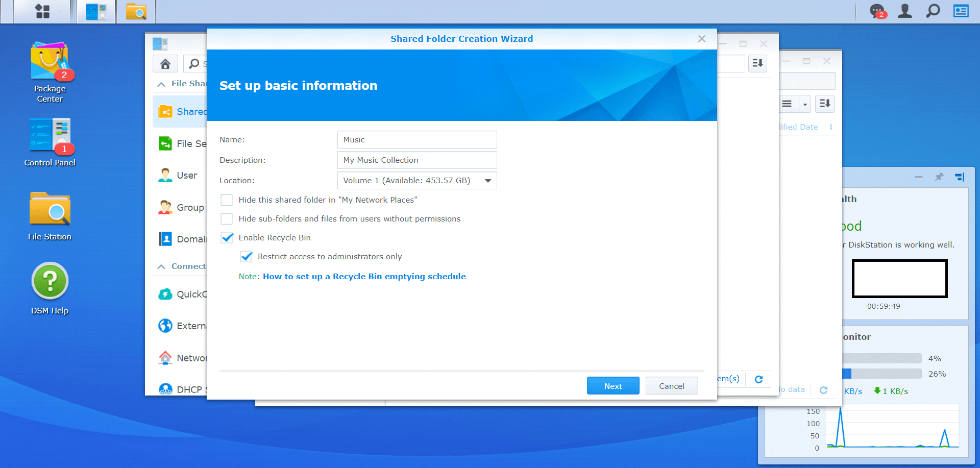
Task: Uncheck Enable Recycle Bin
Action: tap(227, 237)
